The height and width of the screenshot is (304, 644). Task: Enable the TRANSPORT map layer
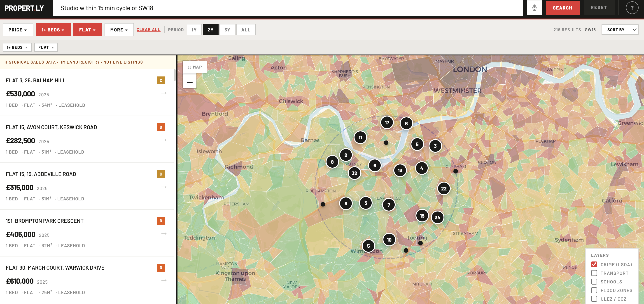[594, 273]
